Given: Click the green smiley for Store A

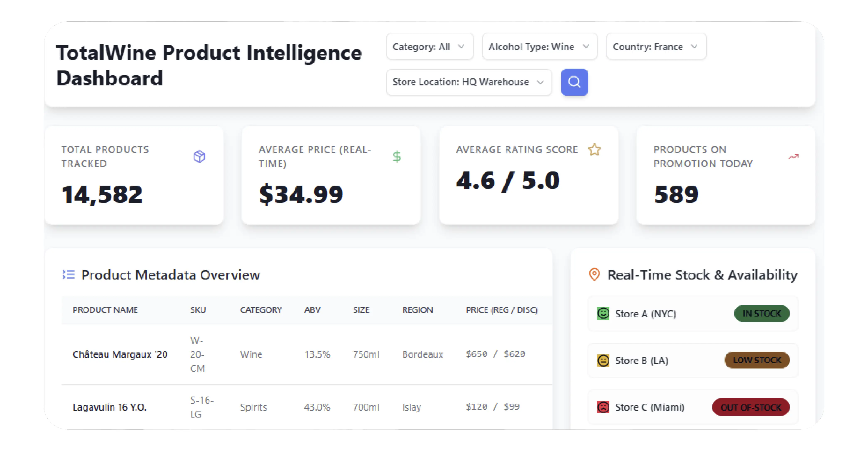Looking at the screenshot, I should coord(603,313).
